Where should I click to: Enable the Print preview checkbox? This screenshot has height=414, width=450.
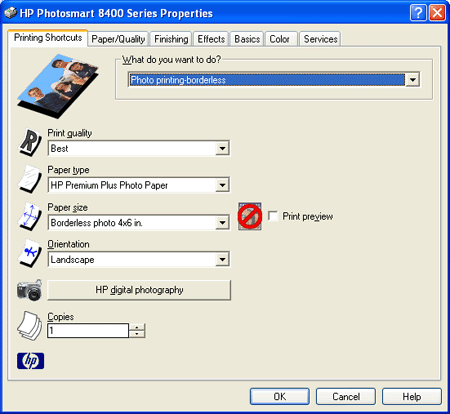(273, 216)
